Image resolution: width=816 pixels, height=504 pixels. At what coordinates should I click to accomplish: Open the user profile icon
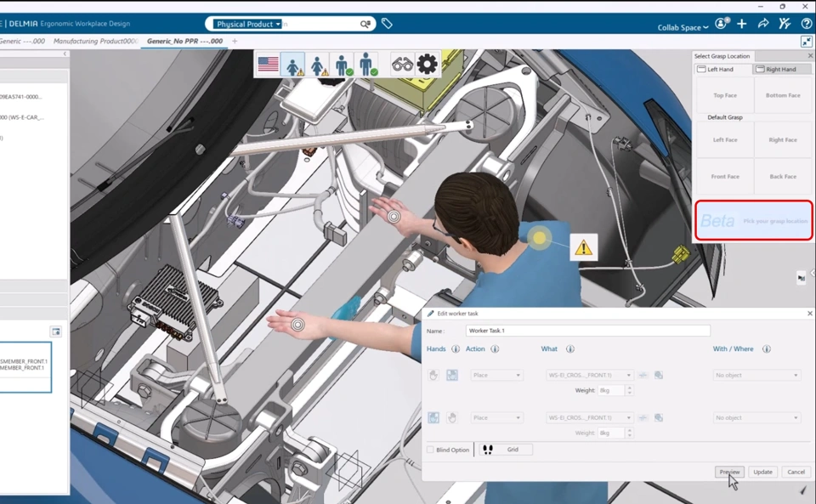coord(722,24)
